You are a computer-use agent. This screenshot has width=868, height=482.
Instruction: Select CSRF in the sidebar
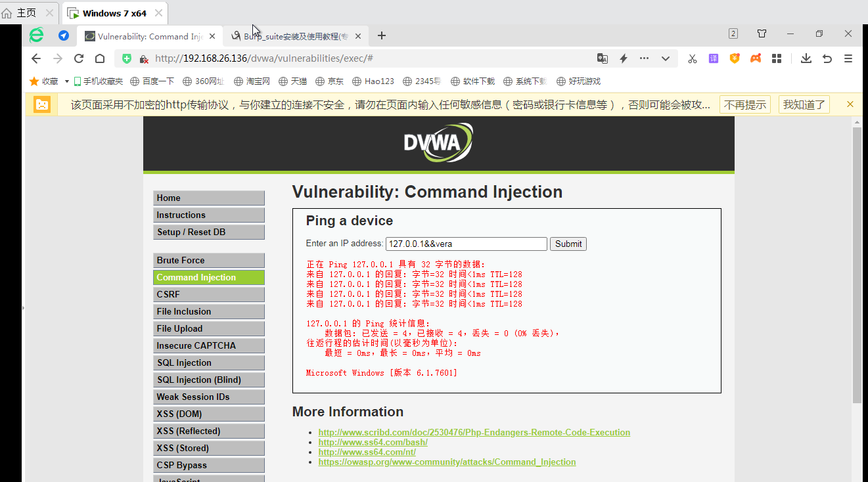(209, 294)
